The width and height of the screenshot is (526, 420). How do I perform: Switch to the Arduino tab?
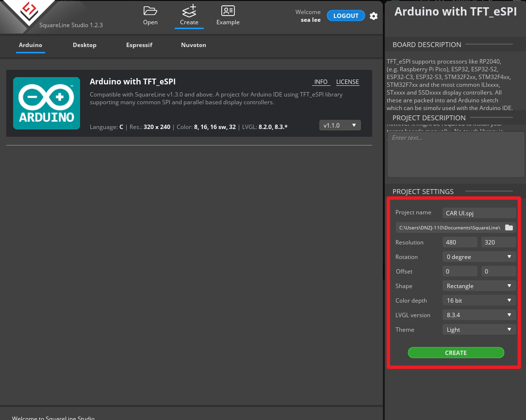(x=31, y=45)
